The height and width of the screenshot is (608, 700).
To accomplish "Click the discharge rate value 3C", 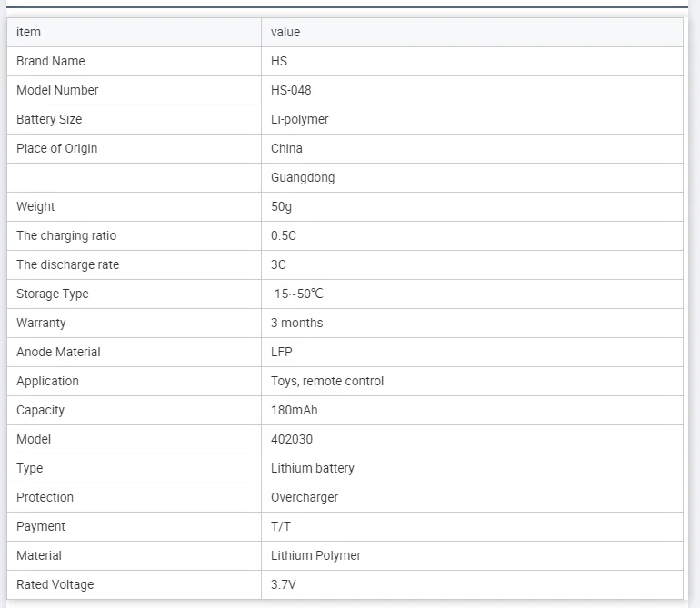I will tap(278, 264).
